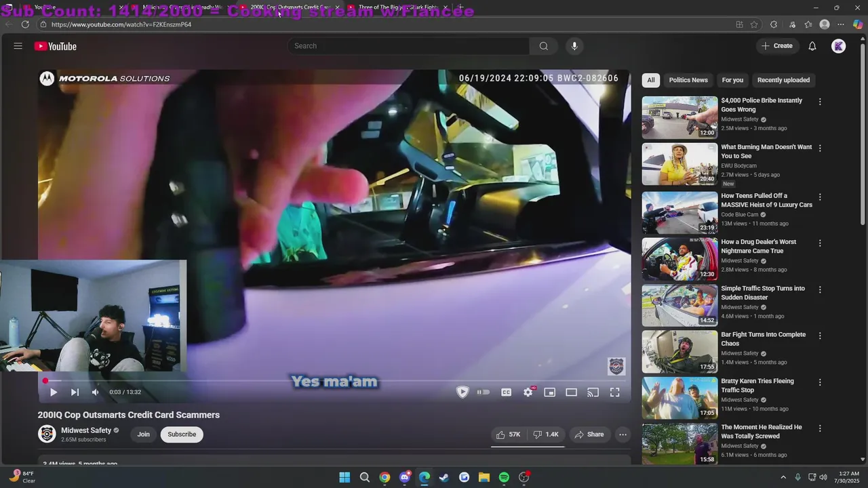Open the Midwest Safety channel avatar
Image resolution: width=868 pixels, height=488 pixels.
click(x=47, y=434)
